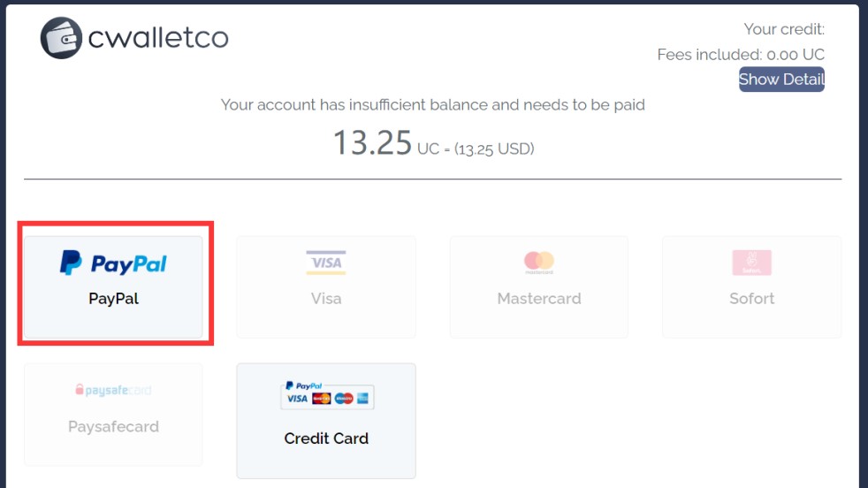868x488 pixels.
Task: Click the Mastercard circles logo
Action: pos(538,262)
